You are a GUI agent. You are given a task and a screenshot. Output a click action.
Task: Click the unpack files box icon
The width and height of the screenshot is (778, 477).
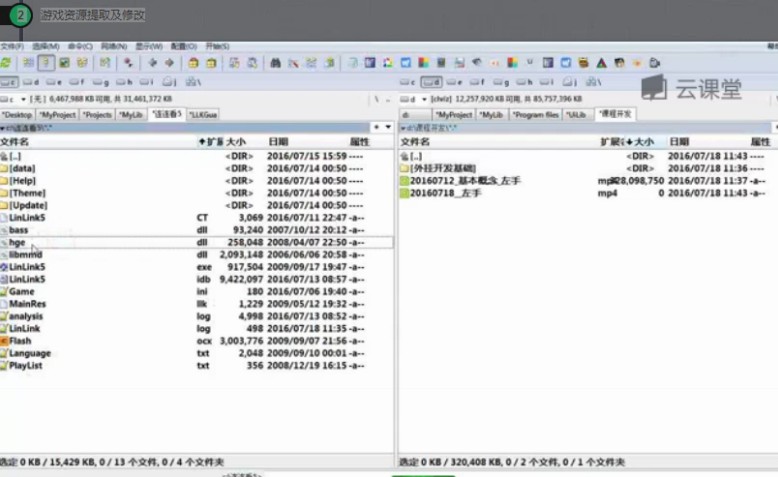[211, 63]
